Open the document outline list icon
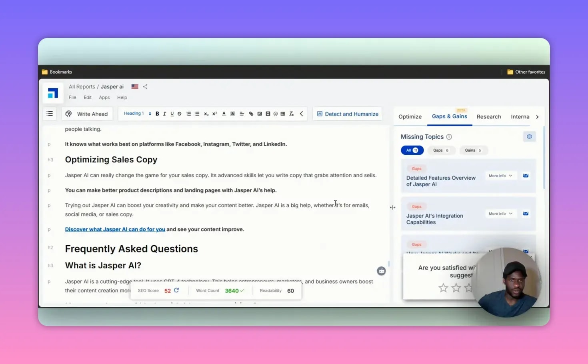The width and height of the screenshot is (588, 364). [50, 114]
